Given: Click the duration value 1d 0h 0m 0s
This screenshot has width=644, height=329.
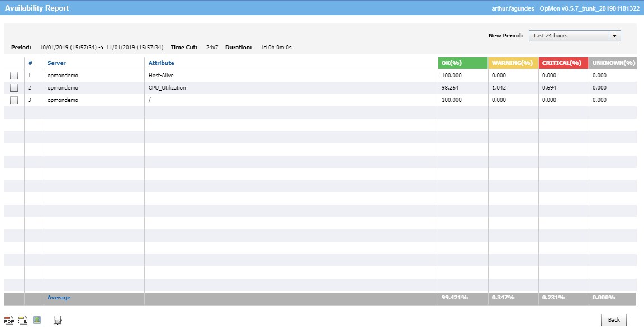Looking at the screenshot, I should pyautogui.click(x=276, y=48).
